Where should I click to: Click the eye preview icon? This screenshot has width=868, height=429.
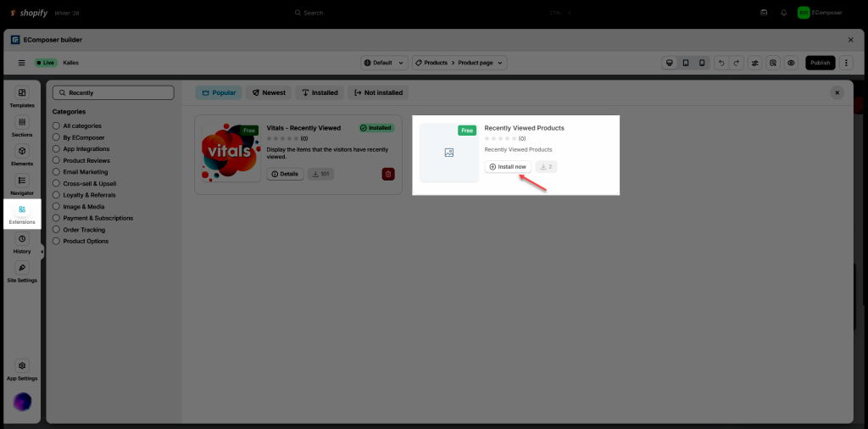coord(791,63)
